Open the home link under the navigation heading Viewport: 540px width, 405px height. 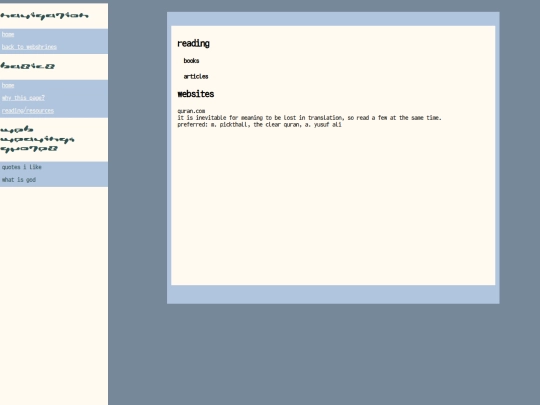(x=8, y=34)
